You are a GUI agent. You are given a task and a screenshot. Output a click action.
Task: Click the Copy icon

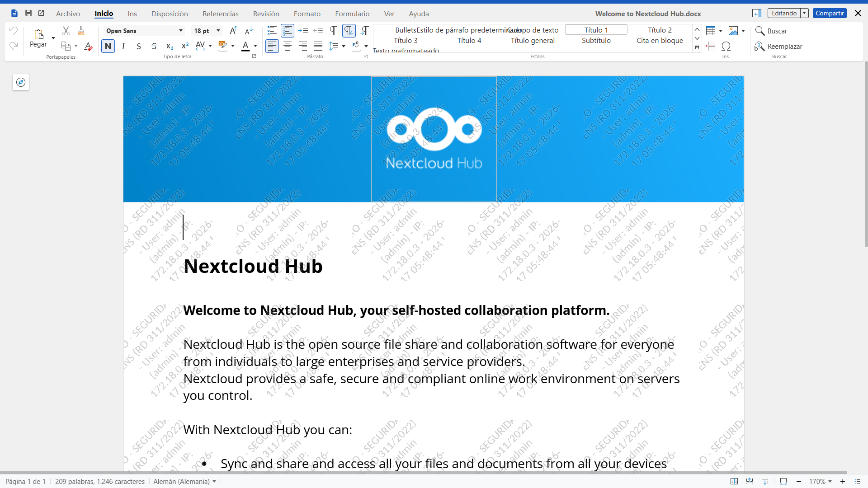66,46
